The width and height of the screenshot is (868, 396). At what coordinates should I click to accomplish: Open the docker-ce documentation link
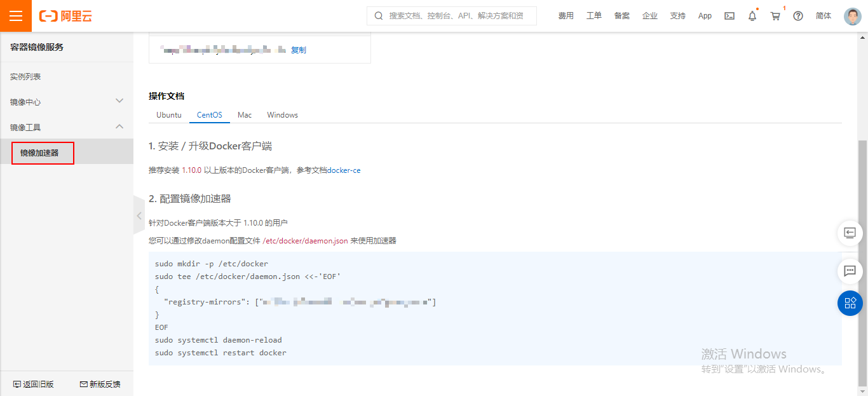(344, 170)
